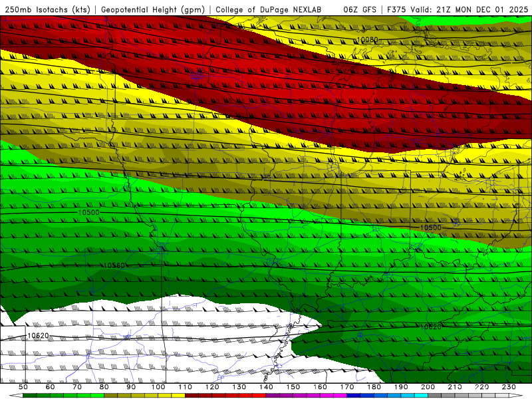The image size is (532, 399).
Task: Pick the cyan swatch just below 200
Action: click(421, 395)
